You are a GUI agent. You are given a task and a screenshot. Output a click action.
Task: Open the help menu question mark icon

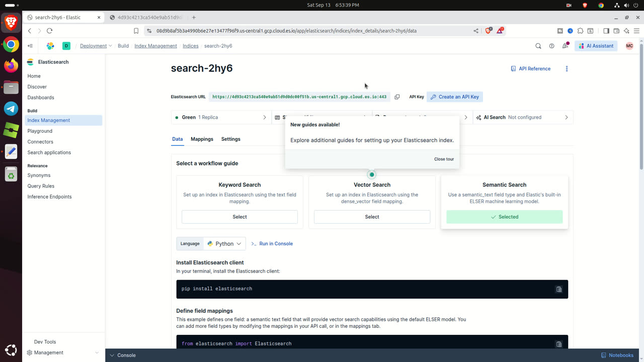[551, 46]
